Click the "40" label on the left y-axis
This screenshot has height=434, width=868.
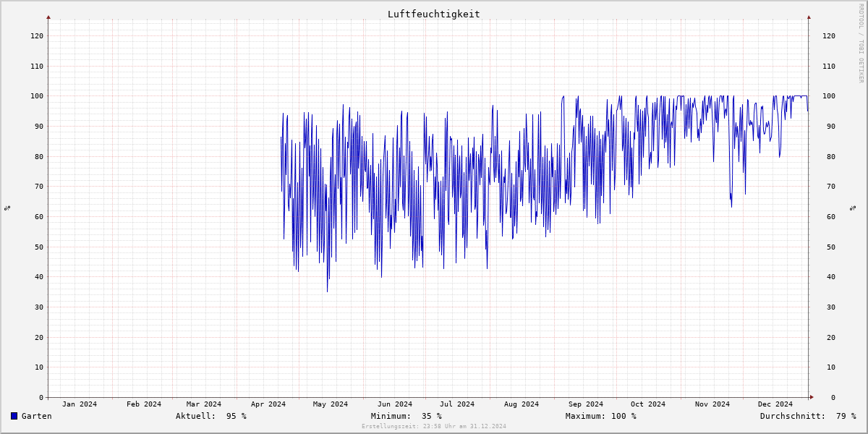pos(39,276)
